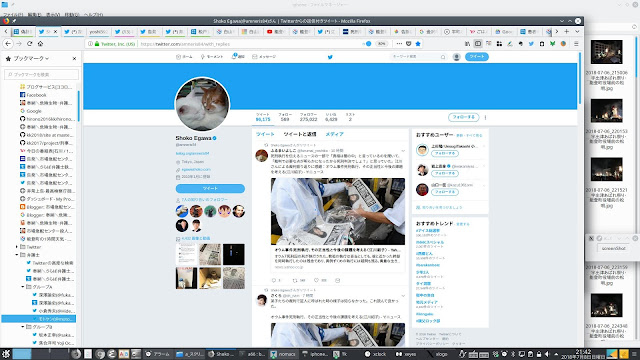Viewport: 640px width, 360px height.
Task: Go back using Firefox back arrow
Action: [8, 44]
